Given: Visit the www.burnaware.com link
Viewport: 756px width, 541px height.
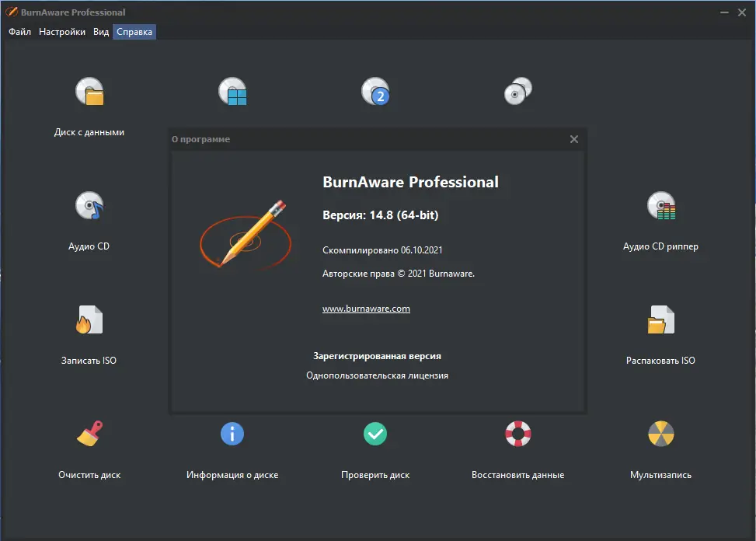Looking at the screenshot, I should (365, 308).
